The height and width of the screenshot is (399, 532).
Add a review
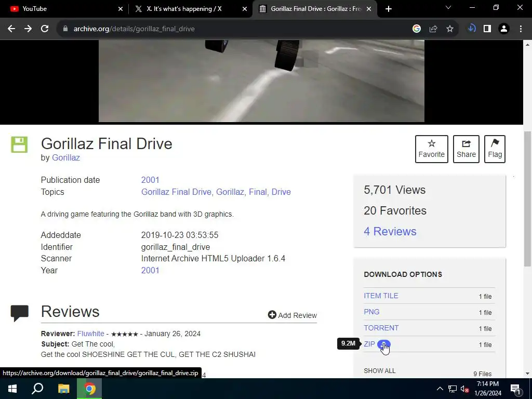pyautogui.click(x=292, y=315)
